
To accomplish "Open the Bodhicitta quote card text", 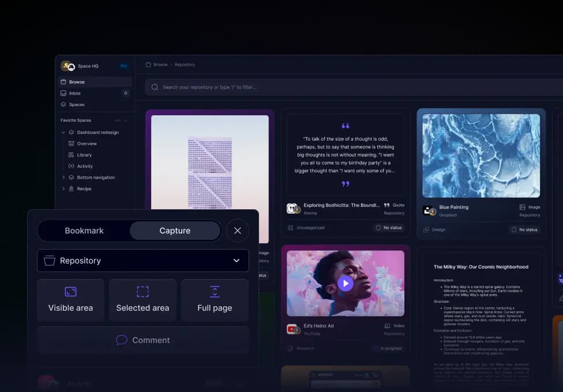I will 346,154.
